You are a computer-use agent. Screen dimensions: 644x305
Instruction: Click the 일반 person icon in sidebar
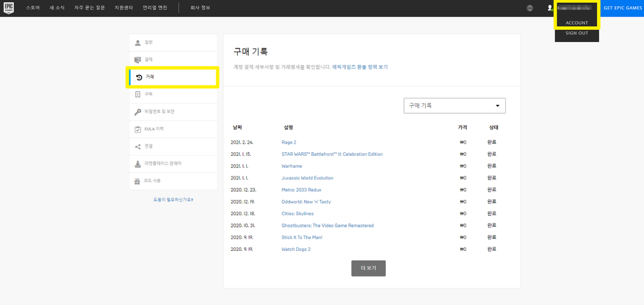[x=138, y=43]
